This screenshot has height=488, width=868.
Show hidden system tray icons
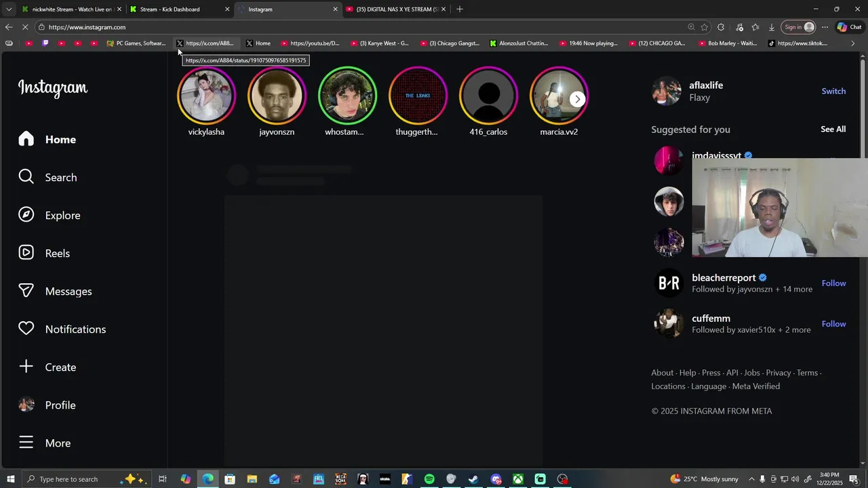click(751, 479)
